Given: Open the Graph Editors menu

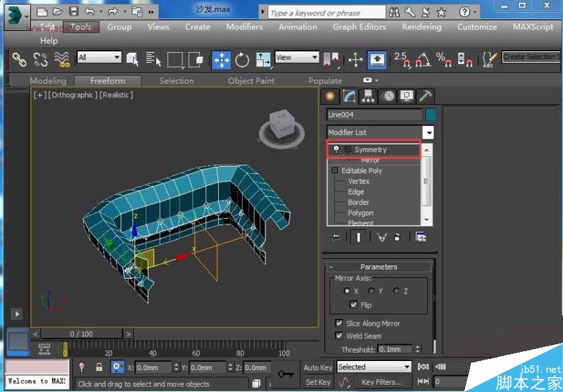Looking at the screenshot, I should click(359, 27).
